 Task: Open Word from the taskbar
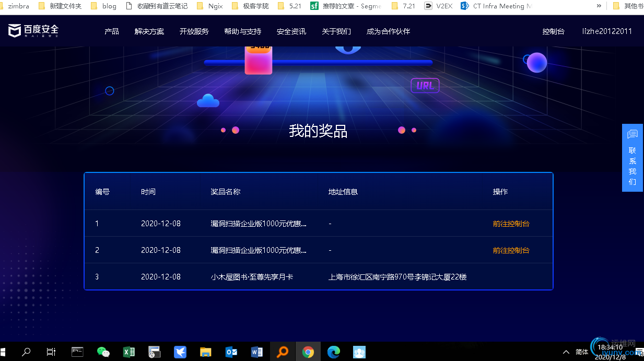257,352
